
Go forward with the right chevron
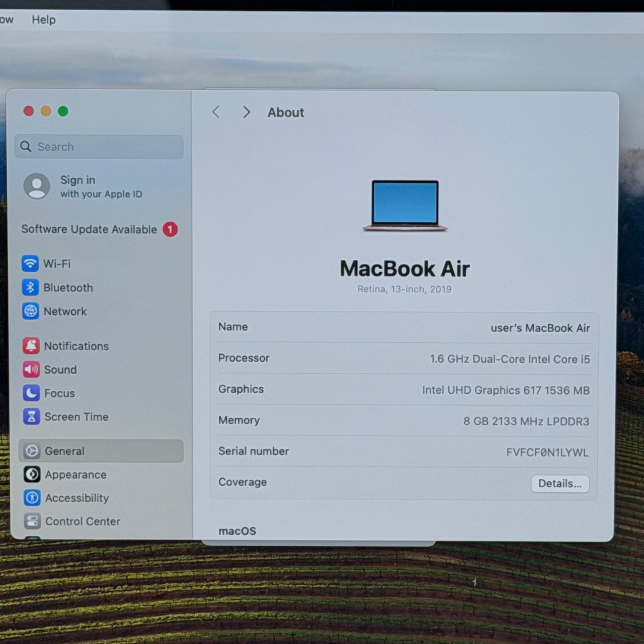click(246, 112)
